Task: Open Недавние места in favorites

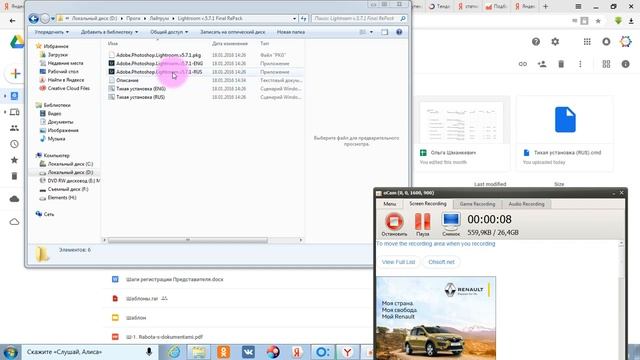Action: [x=65, y=63]
